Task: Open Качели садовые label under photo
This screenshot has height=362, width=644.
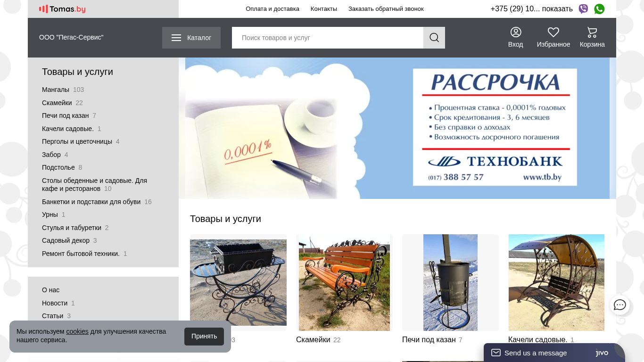Action: (x=538, y=340)
